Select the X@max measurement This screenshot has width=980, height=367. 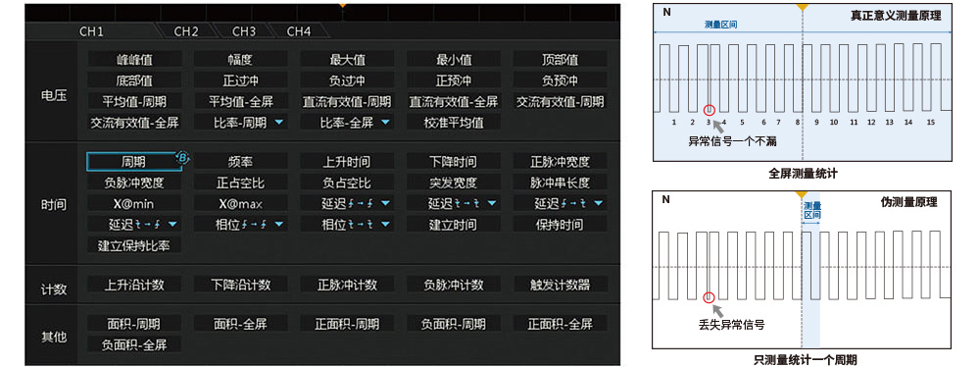point(241,203)
